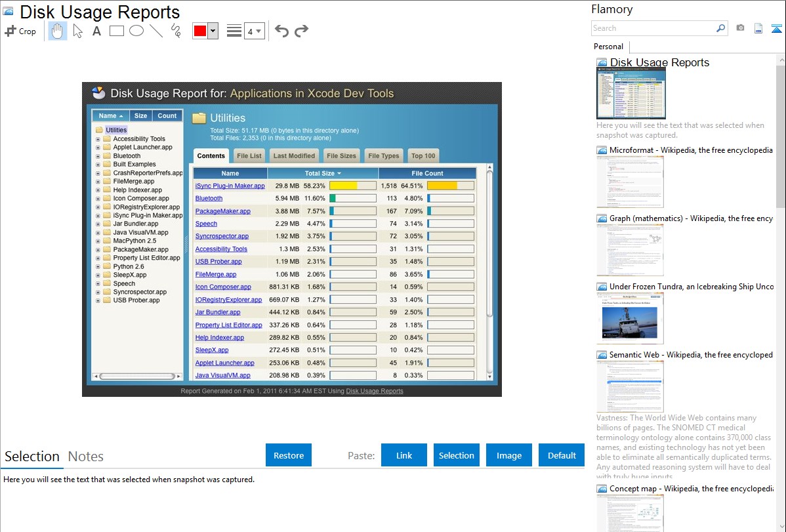This screenshot has width=786, height=532.
Task: Click the snapshot list vertical scrollbar
Action: (x=781, y=135)
